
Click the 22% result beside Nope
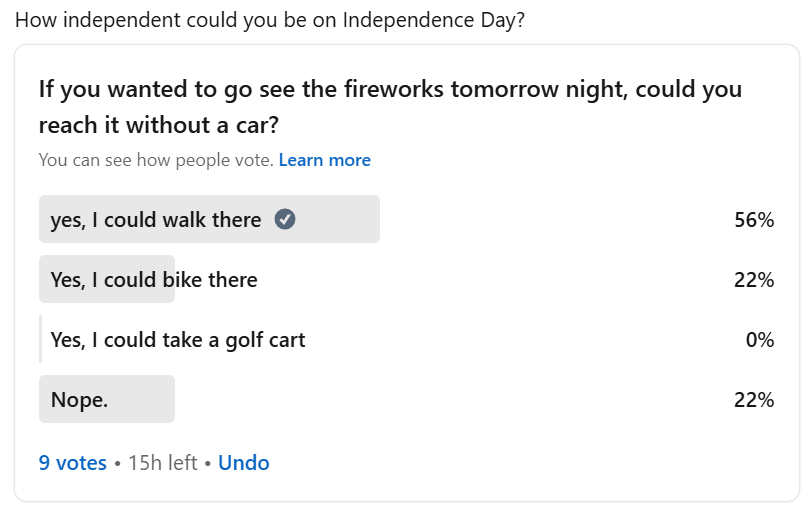[754, 400]
